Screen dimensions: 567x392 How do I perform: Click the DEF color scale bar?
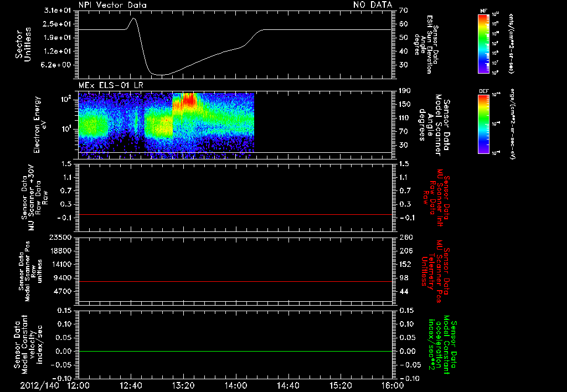pyautogui.click(x=483, y=124)
